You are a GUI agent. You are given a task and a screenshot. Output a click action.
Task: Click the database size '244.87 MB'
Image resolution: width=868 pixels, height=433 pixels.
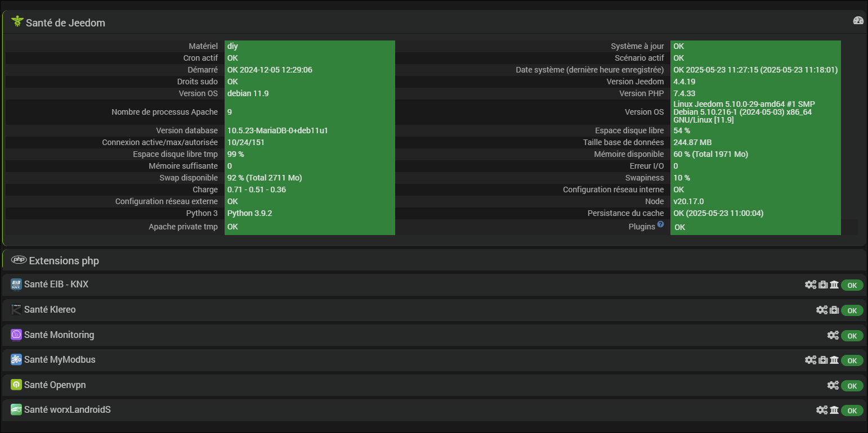click(x=692, y=142)
